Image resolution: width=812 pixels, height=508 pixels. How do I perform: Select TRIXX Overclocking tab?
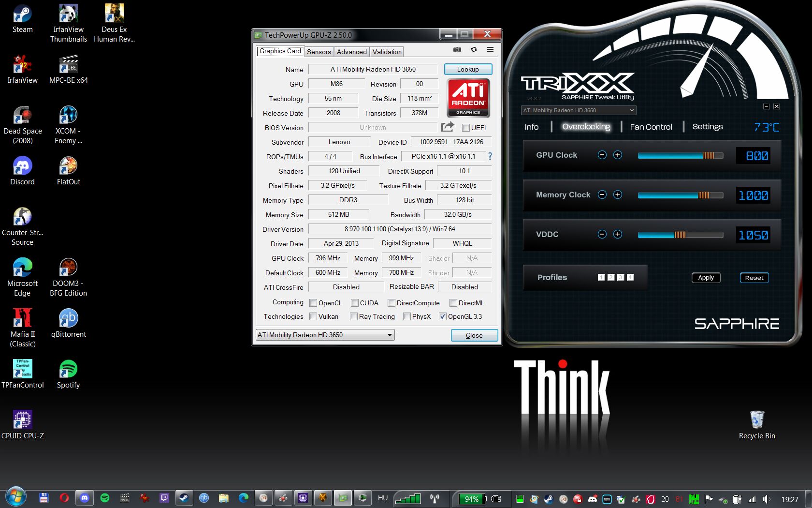click(x=586, y=127)
